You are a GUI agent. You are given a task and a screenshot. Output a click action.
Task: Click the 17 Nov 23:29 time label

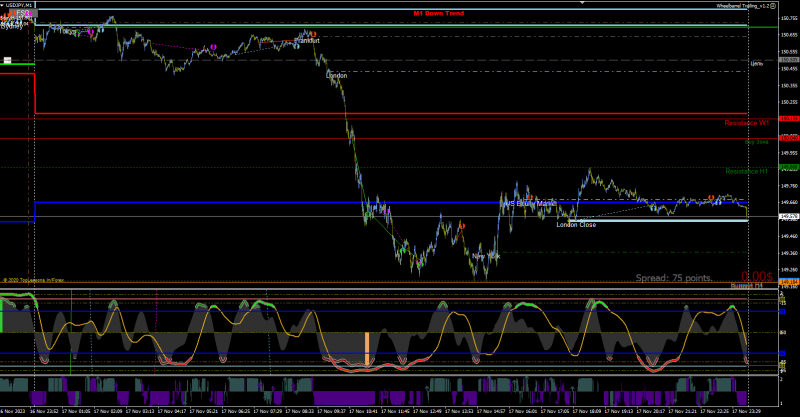(x=746, y=411)
